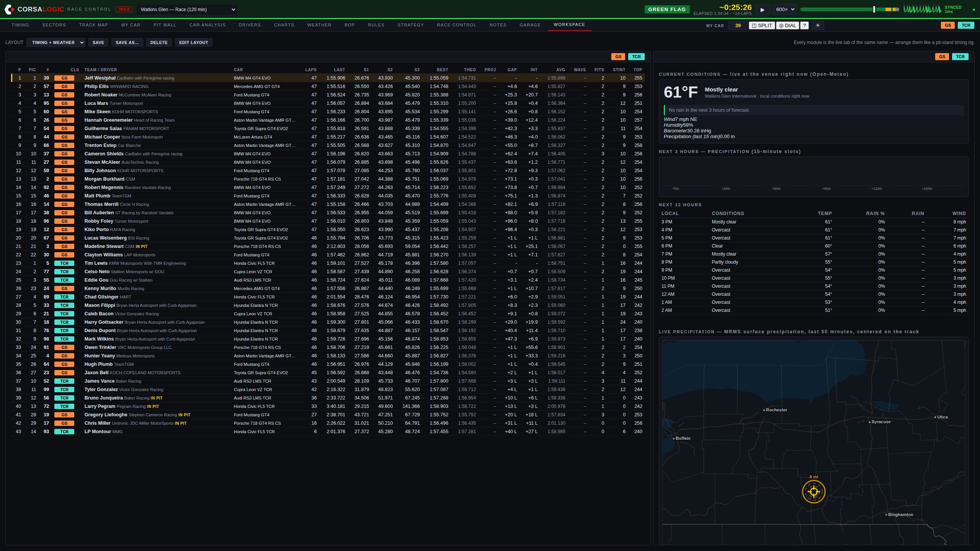This screenshot has width=980, height=551.
Task: Click the Green Flag status badge
Action: pos(667,10)
